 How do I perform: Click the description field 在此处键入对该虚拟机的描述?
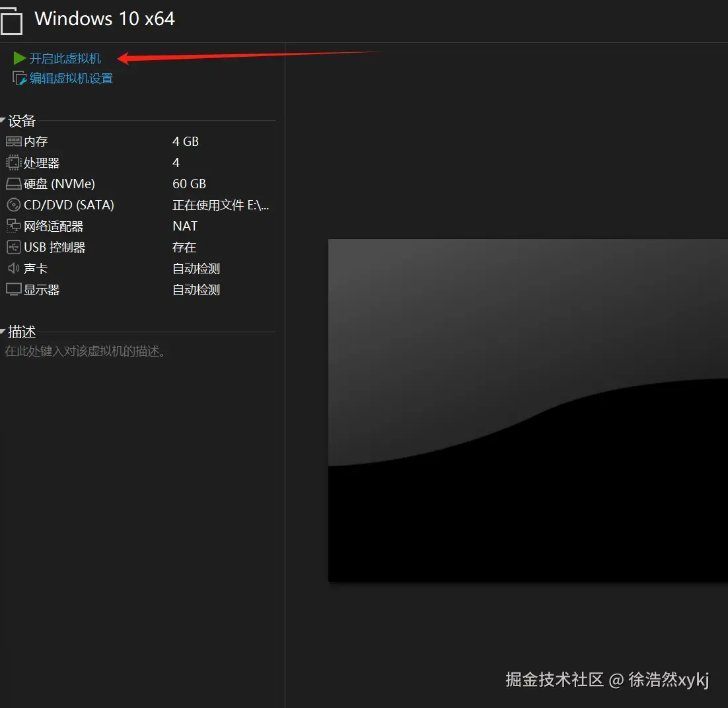pyautogui.click(x=85, y=351)
